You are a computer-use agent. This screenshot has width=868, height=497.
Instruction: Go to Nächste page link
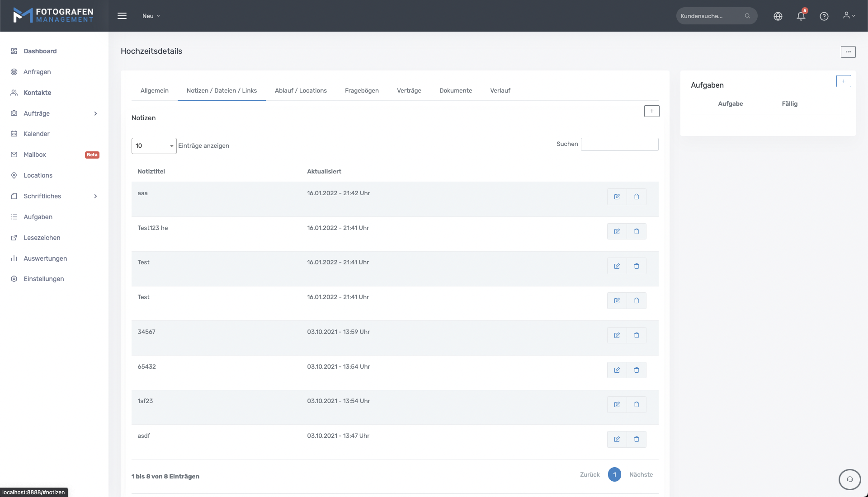click(x=641, y=474)
